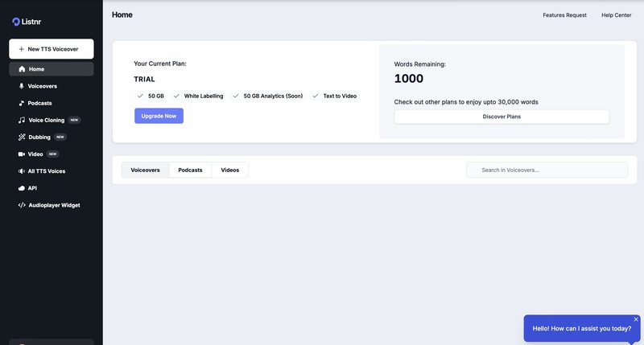Create a New TTS Voiceover

click(52, 49)
